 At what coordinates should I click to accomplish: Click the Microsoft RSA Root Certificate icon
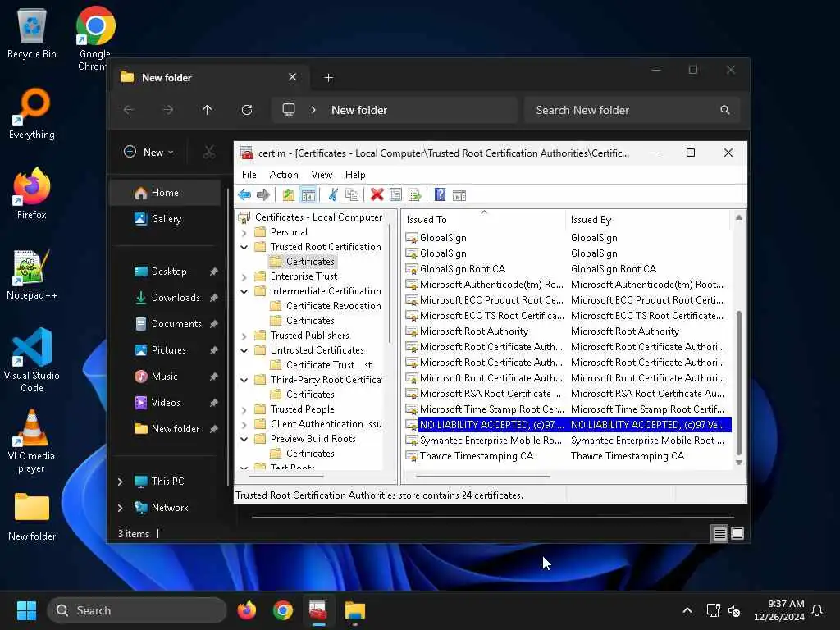[x=412, y=394]
